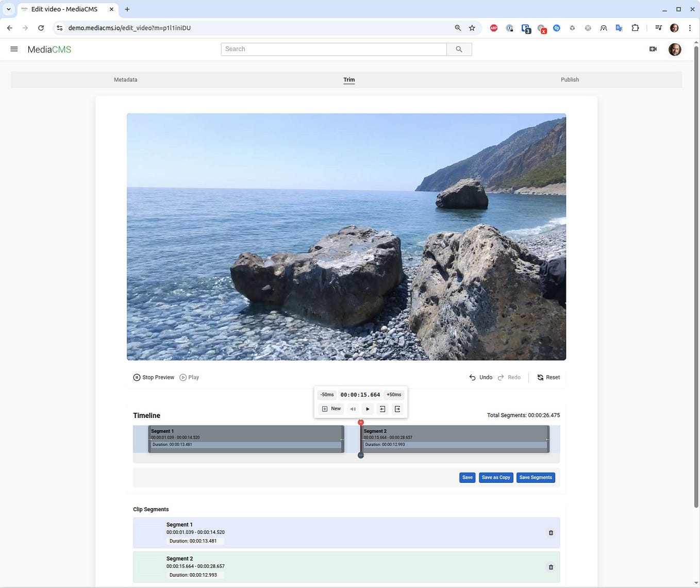
Task: Nudge the timecode back 50ms
Action: (x=327, y=394)
